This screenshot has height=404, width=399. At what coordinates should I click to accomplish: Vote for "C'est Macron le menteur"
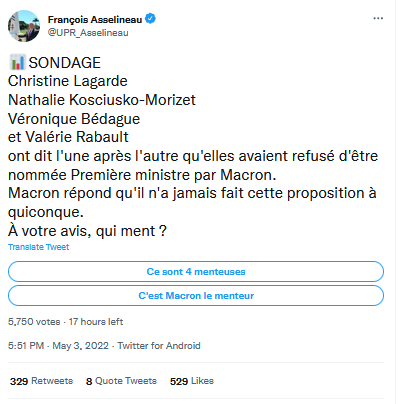click(196, 296)
